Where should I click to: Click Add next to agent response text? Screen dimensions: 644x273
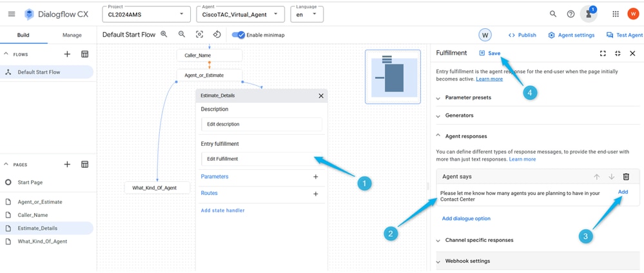click(x=623, y=192)
